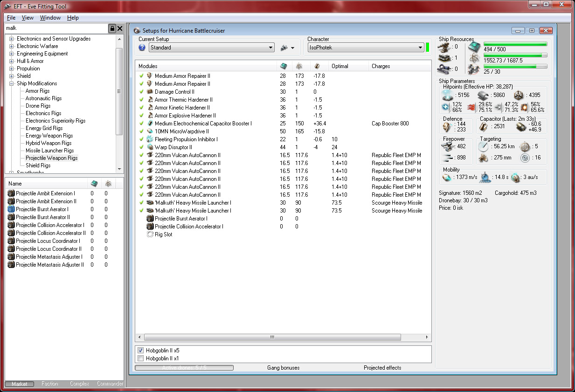Click the launcher hardpoint icon in Ship Resources
575x392 pixels.
click(x=445, y=58)
